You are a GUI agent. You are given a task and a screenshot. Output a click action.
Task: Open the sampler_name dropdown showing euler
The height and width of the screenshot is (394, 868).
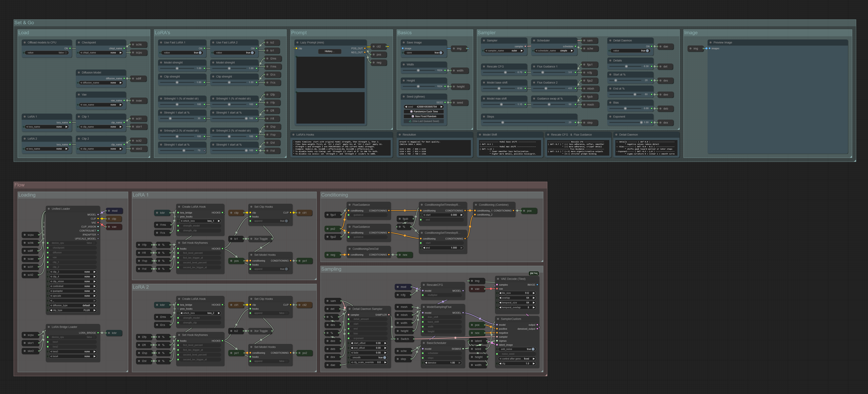tap(504, 51)
